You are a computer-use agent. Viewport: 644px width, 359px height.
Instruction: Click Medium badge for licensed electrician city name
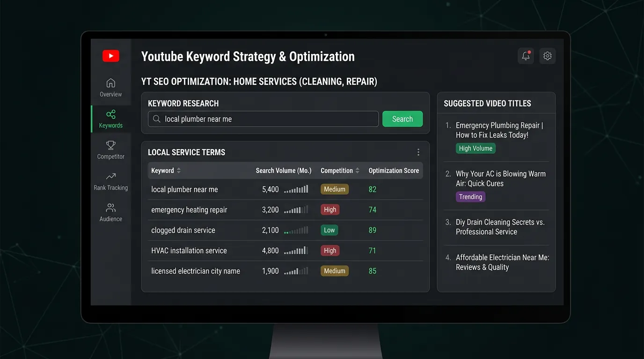(x=335, y=271)
